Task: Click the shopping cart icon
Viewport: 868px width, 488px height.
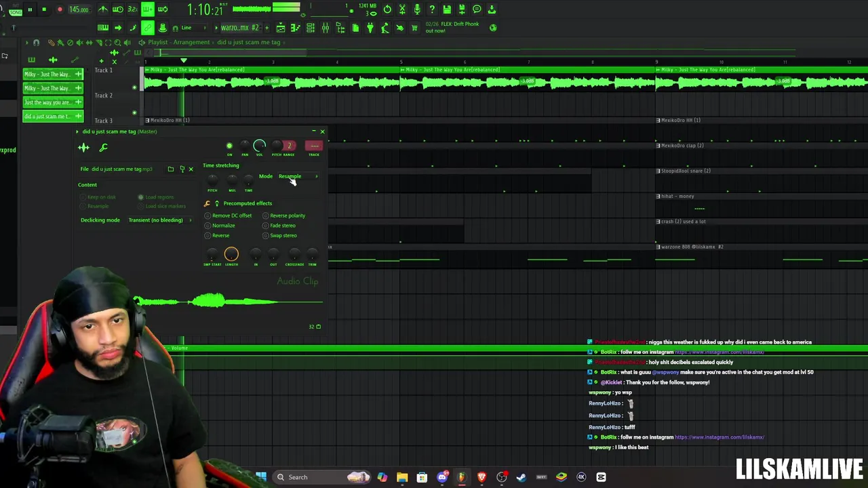Action: pos(414,28)
